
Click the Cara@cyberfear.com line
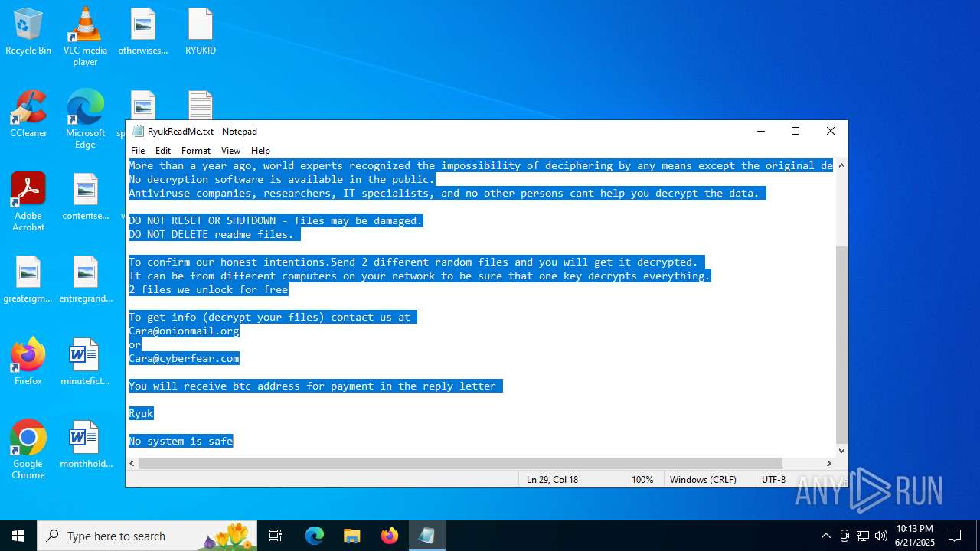pos(184,358)
